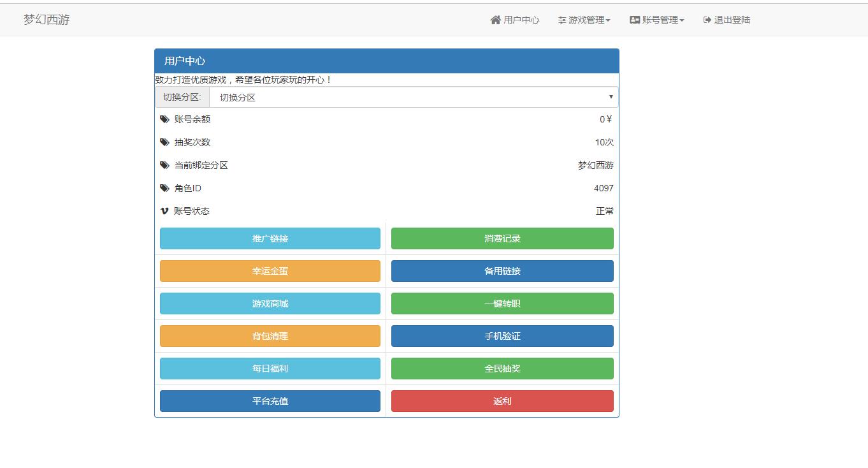Click the sliders icon beside 游戏管理
This screenshot has height=468, width=868.
(x=562, y=20)
